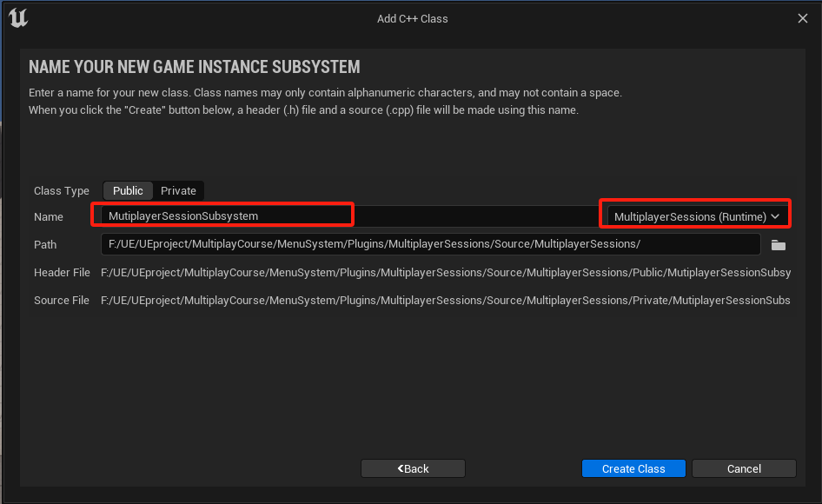Click the Header File label
The height and width of the screenshot is (504, 822).
click(x=62, y=273)
